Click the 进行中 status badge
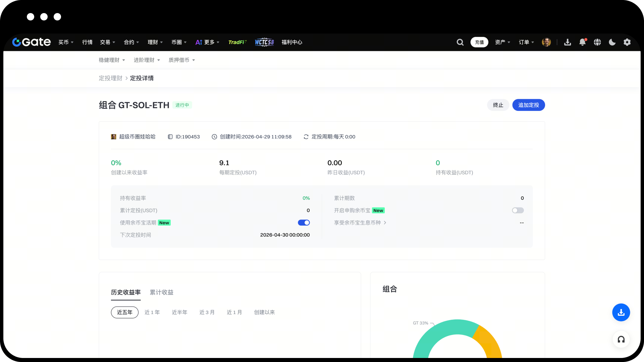This screenshot has width=644, height=362. (182, 105)
